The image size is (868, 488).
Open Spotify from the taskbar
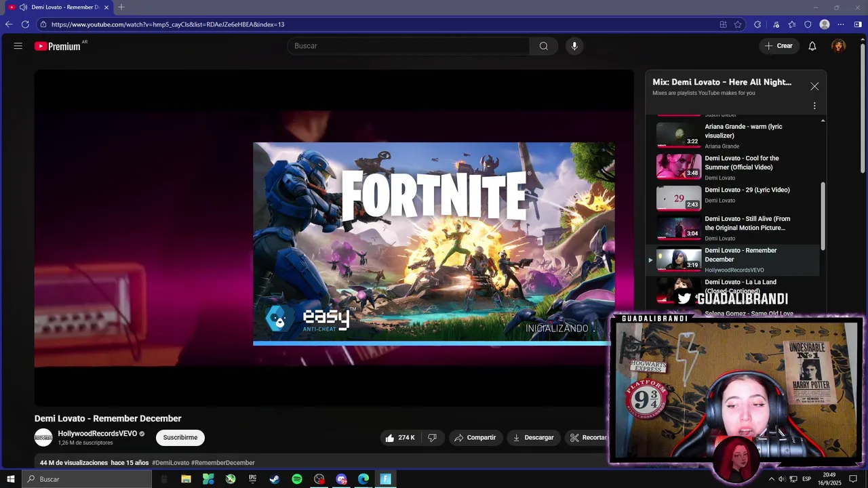pos(297,479)
